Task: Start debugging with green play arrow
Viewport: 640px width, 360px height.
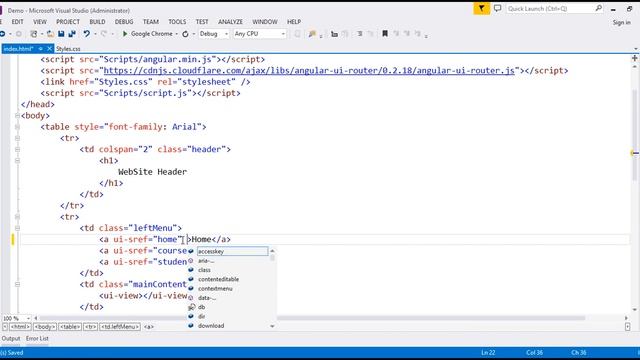Action: tap(125, 34)
